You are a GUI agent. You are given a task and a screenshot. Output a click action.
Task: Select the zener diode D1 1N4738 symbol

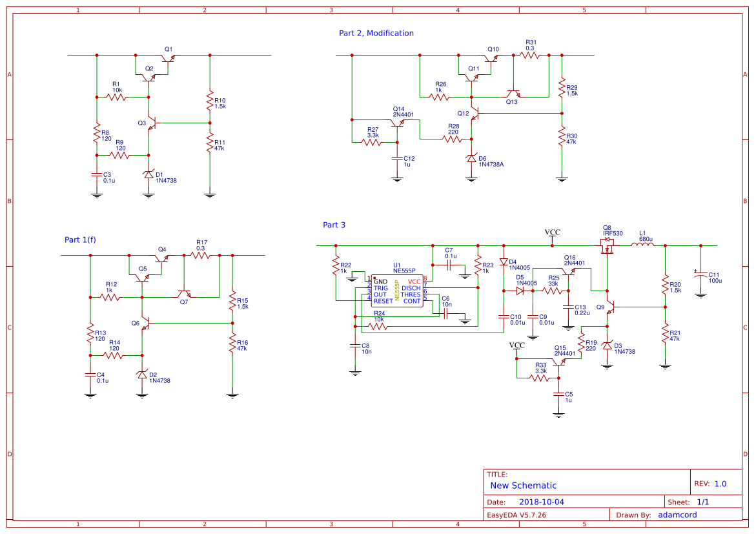[x=147, y=174]
